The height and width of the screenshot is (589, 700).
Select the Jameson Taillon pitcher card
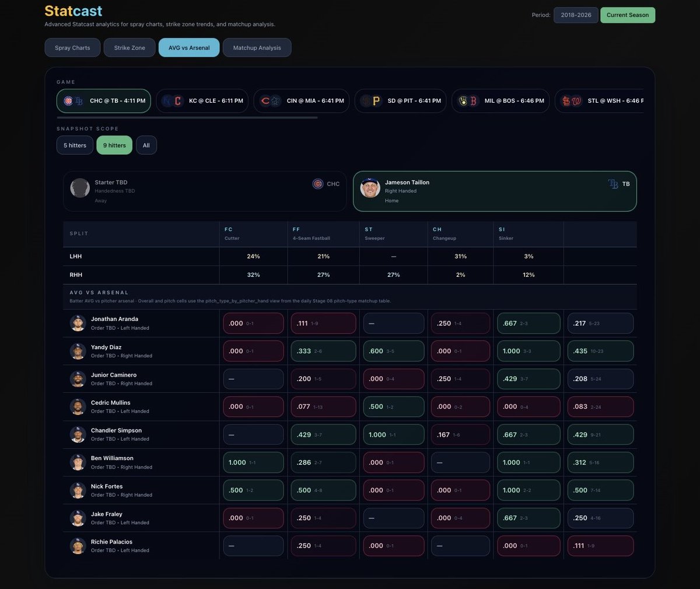click(x=495, y=191)
